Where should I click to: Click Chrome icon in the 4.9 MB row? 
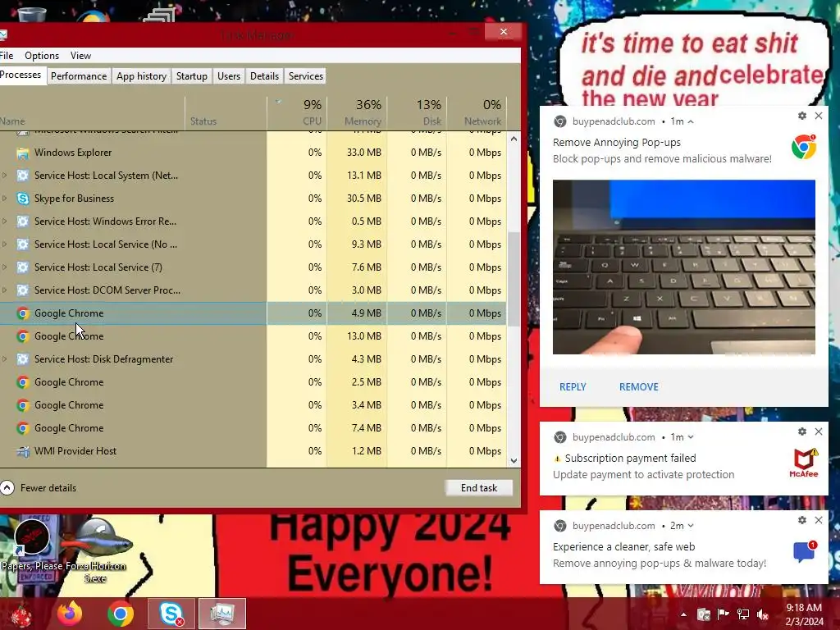tap(22, 313)
